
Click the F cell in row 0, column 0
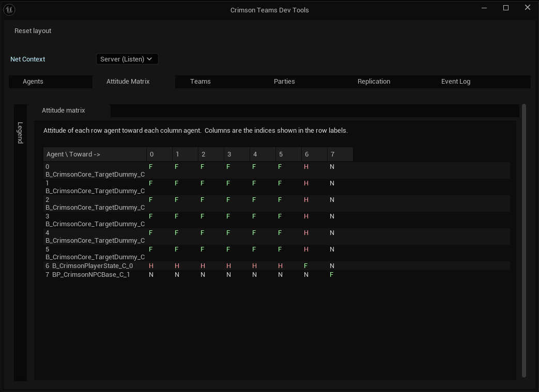(x=150, y=167)
